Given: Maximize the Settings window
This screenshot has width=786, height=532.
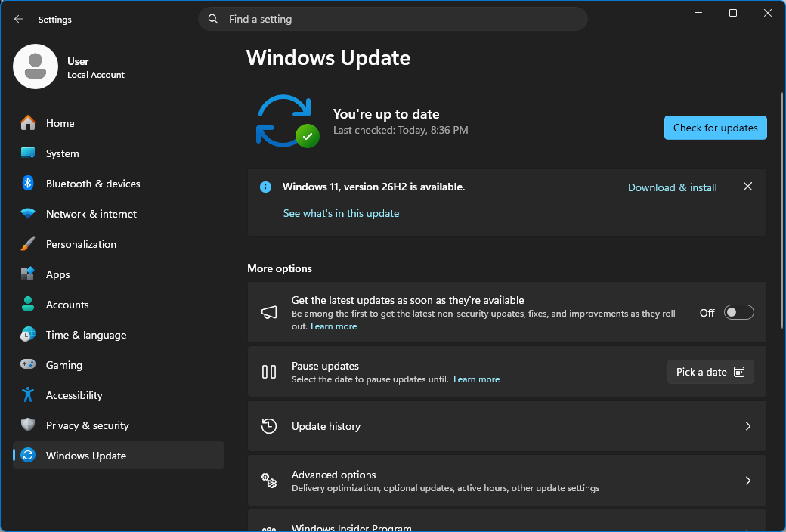Looking at the screenshot, I should [733, 13].
